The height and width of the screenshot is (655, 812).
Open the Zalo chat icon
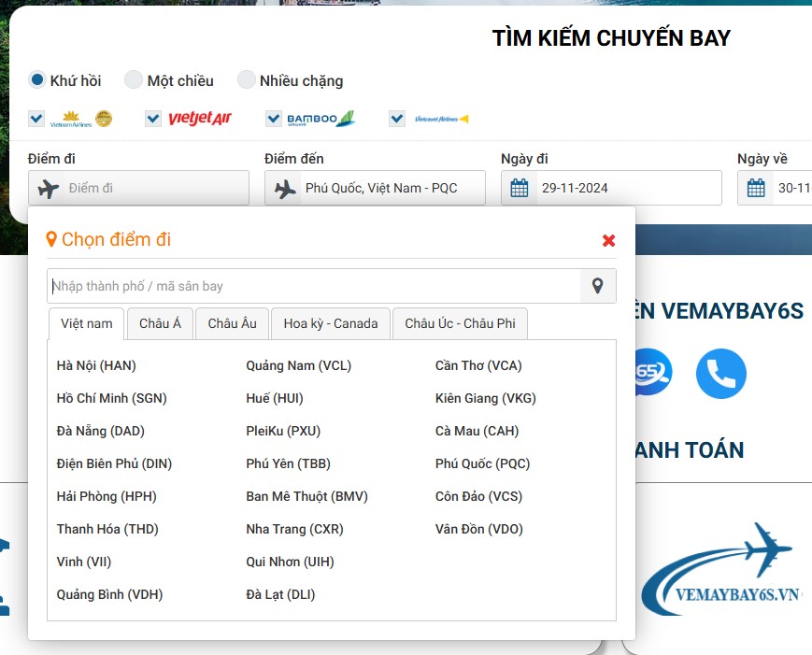[651, 372]
